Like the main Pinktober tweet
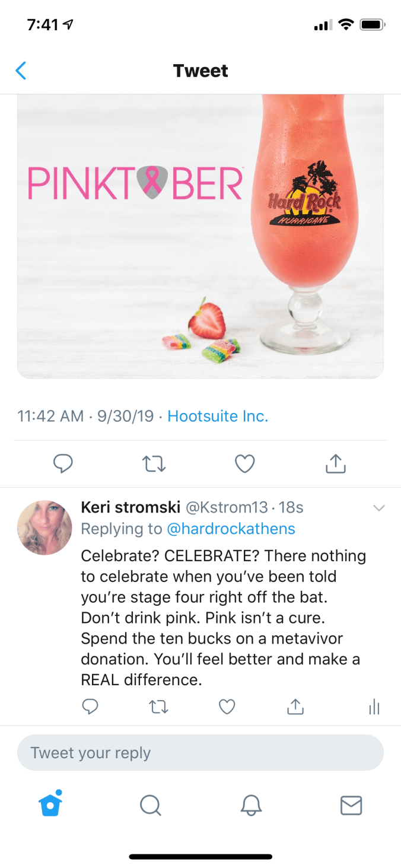Screen dimensions: 401x868 click(244, 463)
